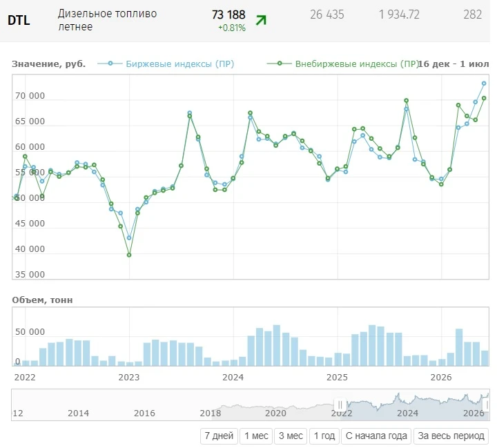The width and height of the screenshot is (497, 448).
Task: Click the 2014 label in the navigator
Action: click(x=78, y=413)
